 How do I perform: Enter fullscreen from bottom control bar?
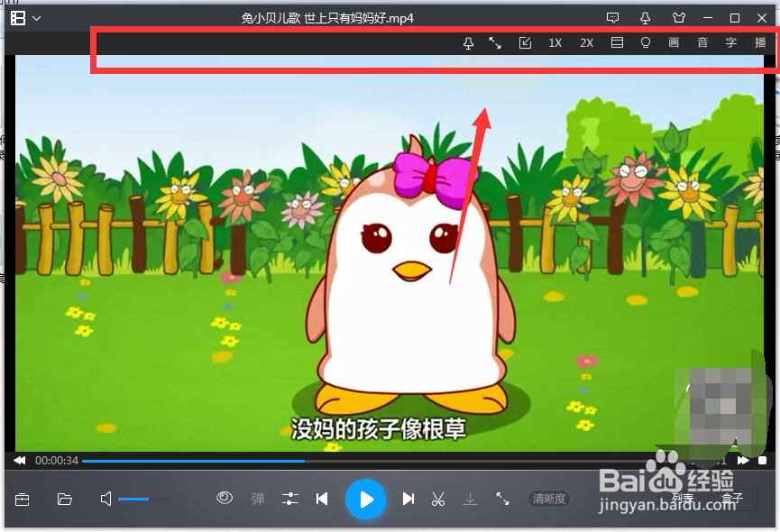(x=502, y=499)
